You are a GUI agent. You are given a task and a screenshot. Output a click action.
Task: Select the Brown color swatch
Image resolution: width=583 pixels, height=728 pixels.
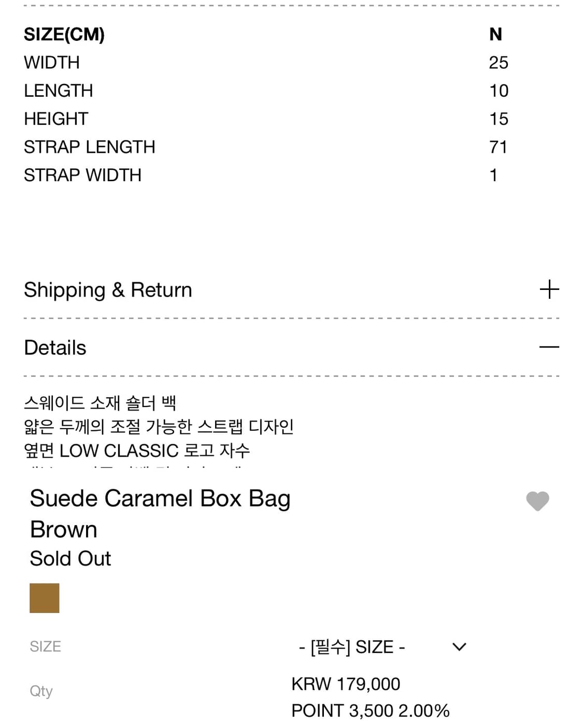coord(45,598)
